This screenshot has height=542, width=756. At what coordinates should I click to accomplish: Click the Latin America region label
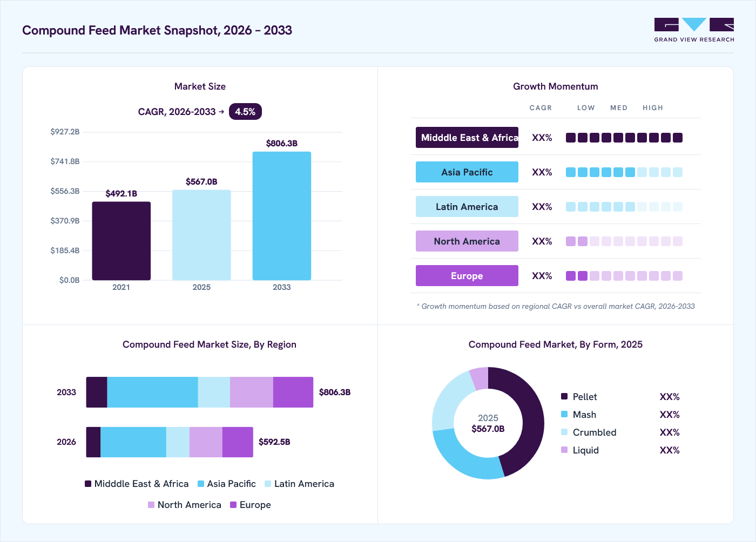pos(467,207)
